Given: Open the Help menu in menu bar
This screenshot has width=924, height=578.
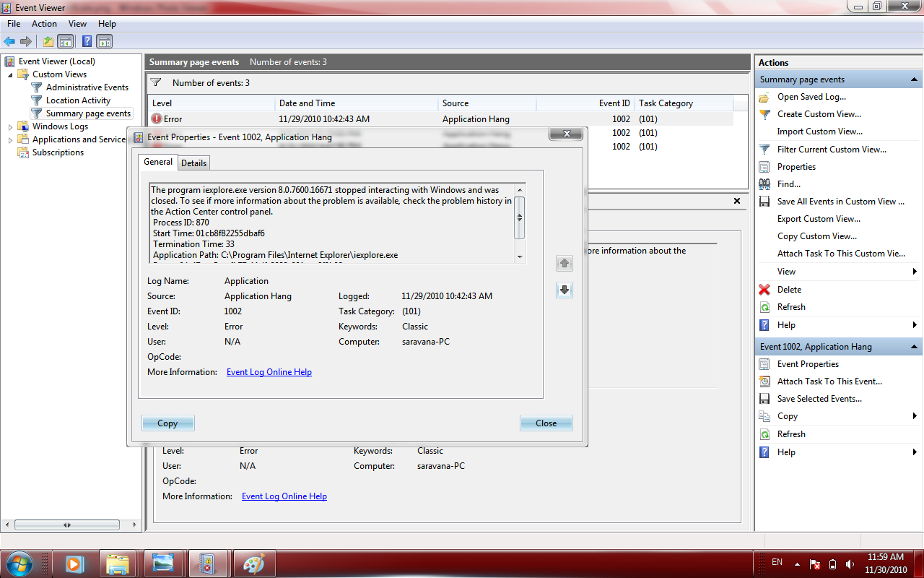Looking at the screenshot, I should [107, 24].
